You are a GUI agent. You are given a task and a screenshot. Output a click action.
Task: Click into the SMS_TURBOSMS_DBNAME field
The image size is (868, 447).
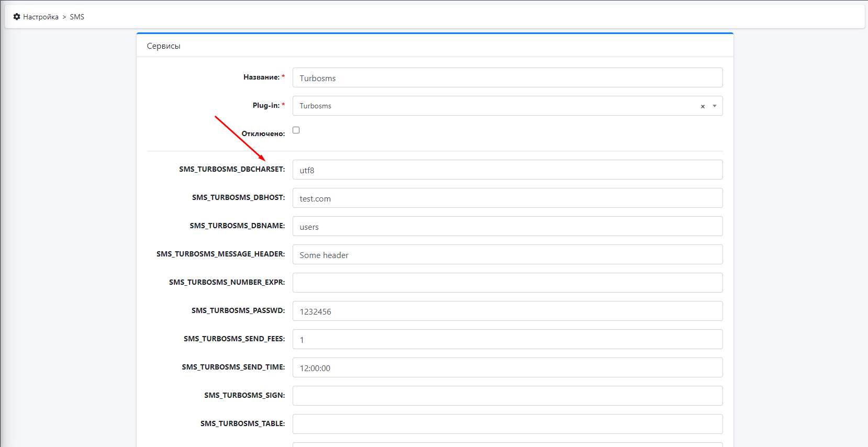[x=507, y=227]
